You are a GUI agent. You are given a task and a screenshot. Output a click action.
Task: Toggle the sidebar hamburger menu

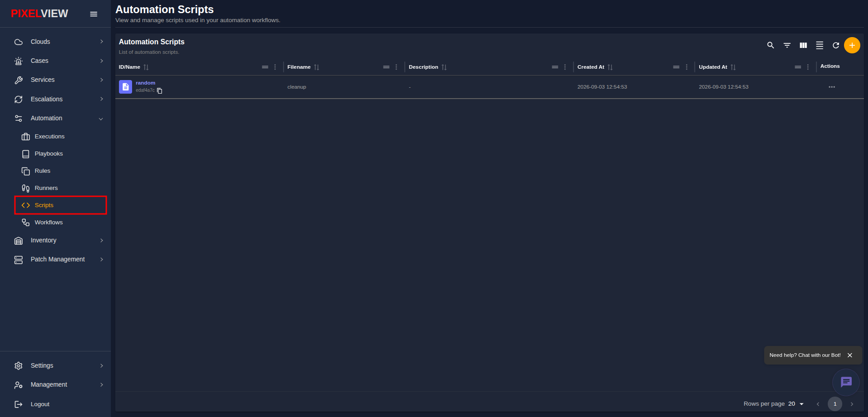(x=94, y=14)
